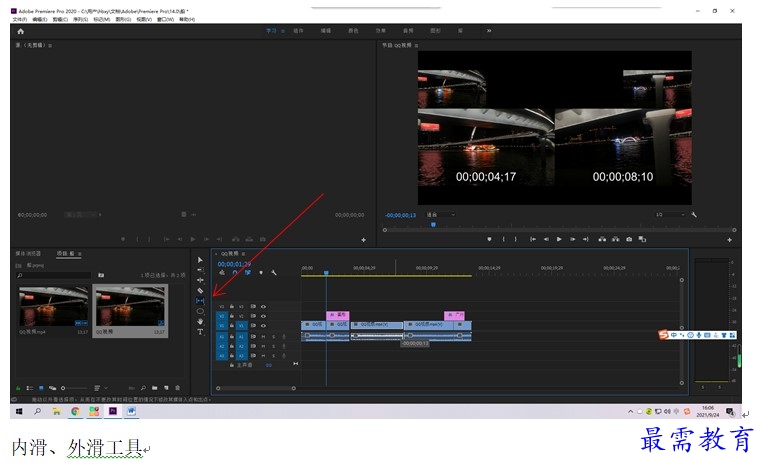Mute track A2 with M button
The width and height of the screenshot is (762, 471).
[263, 346]
